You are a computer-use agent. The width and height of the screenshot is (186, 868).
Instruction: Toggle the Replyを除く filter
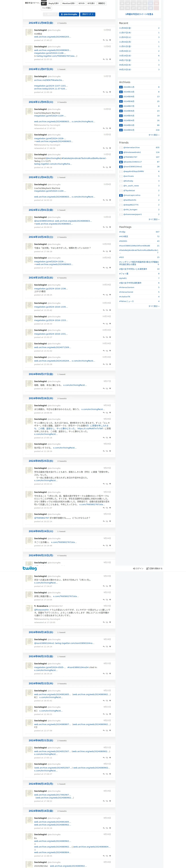pos(54,3)
